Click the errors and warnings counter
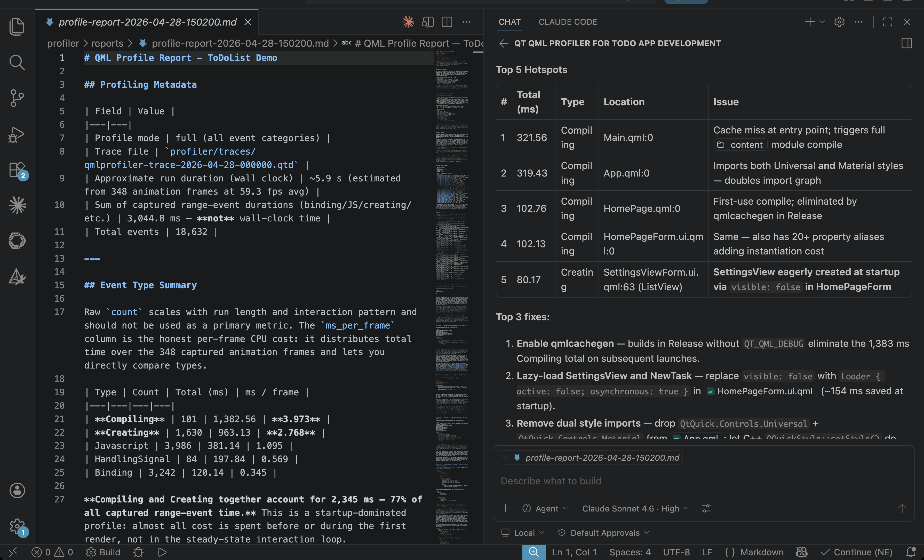This screenshot has width=924, height=560. [x=52, y=552]
